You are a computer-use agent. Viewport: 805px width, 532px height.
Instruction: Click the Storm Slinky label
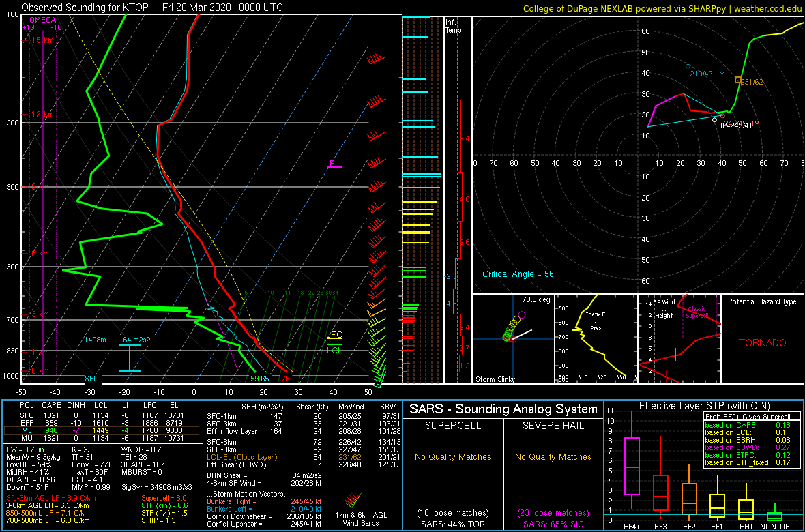[x=494, y=379]
